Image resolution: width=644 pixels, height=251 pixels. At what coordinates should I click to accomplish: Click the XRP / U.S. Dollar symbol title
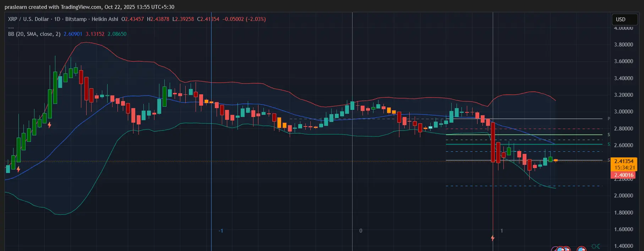tap(28, 19)
